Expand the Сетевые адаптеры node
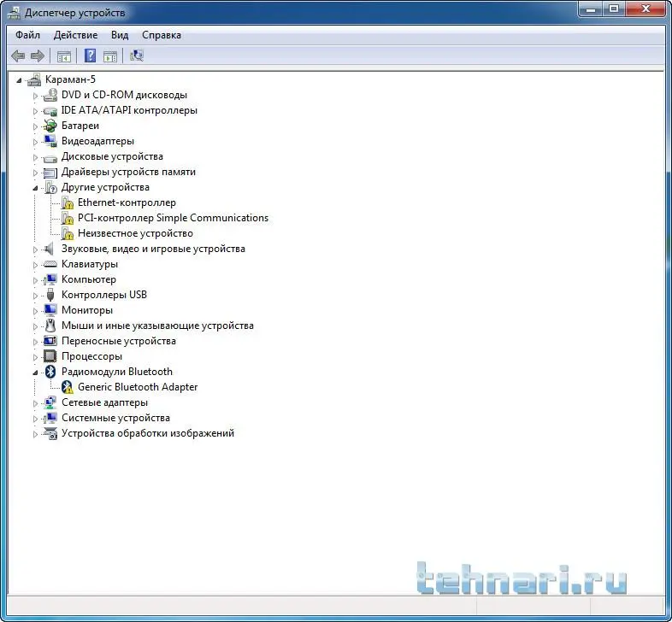672x622 pixels. tap(36, 403)
